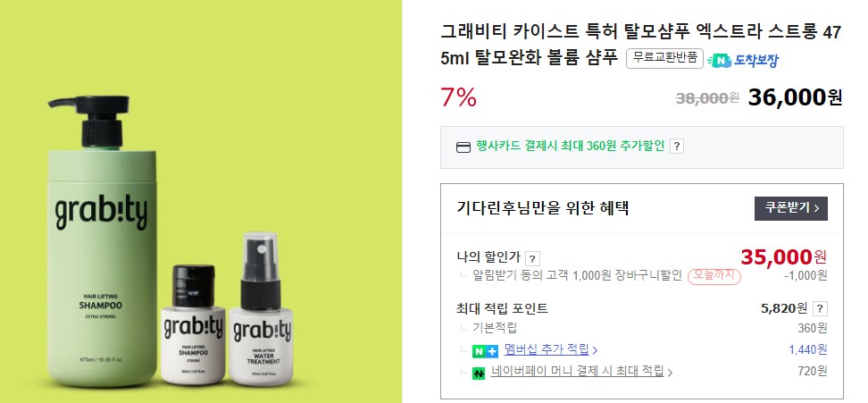Click the grabity water treatment spray bottle
The image size is (868, 403).
[x=260, y=309]
